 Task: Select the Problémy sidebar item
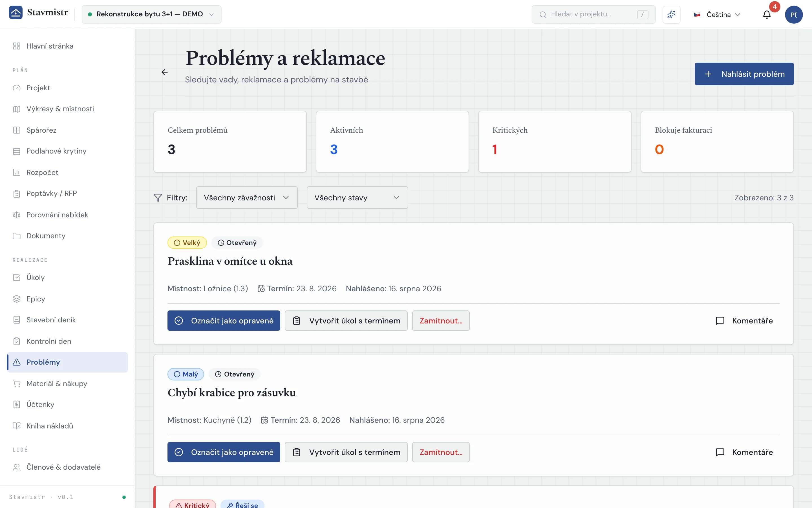[x=67, y=362]
